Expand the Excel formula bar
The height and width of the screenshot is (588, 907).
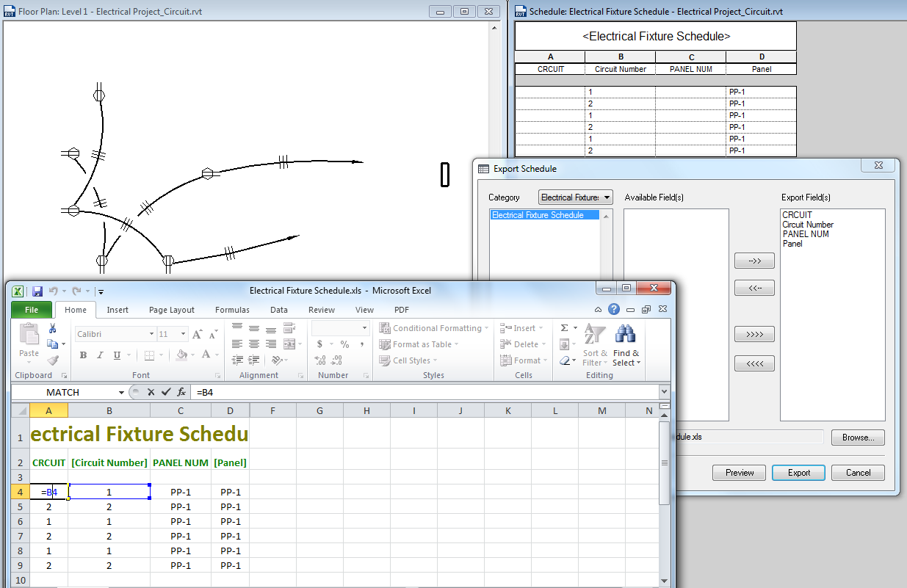(x=664, y=392)
